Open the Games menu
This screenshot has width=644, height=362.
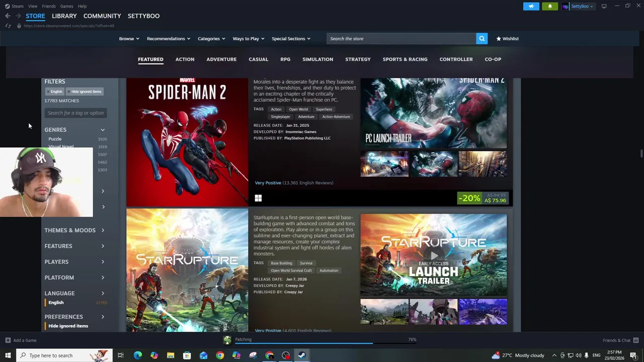pyautogui.click(x=66, y=6)
